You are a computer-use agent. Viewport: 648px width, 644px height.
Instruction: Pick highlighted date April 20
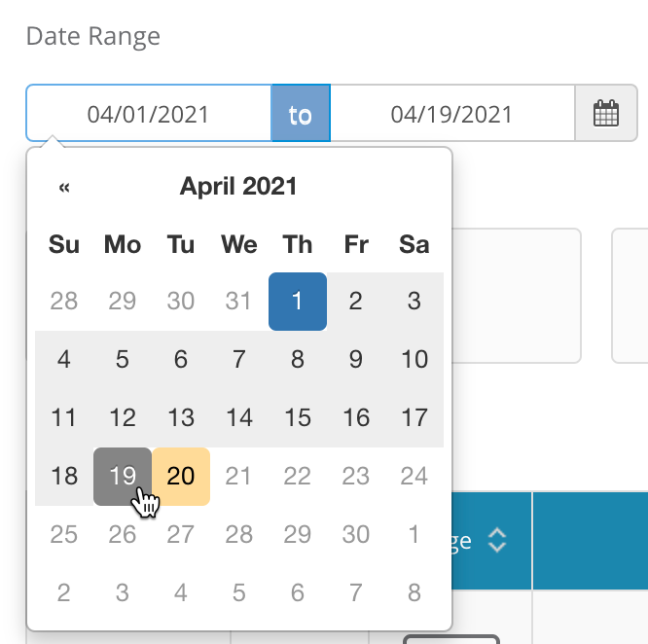click(x=181, y=477)
